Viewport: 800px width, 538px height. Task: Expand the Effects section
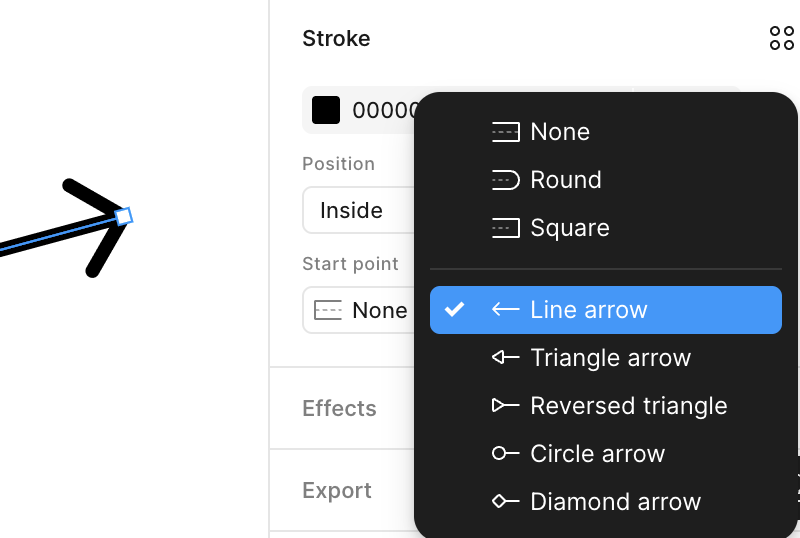[339, 408]
